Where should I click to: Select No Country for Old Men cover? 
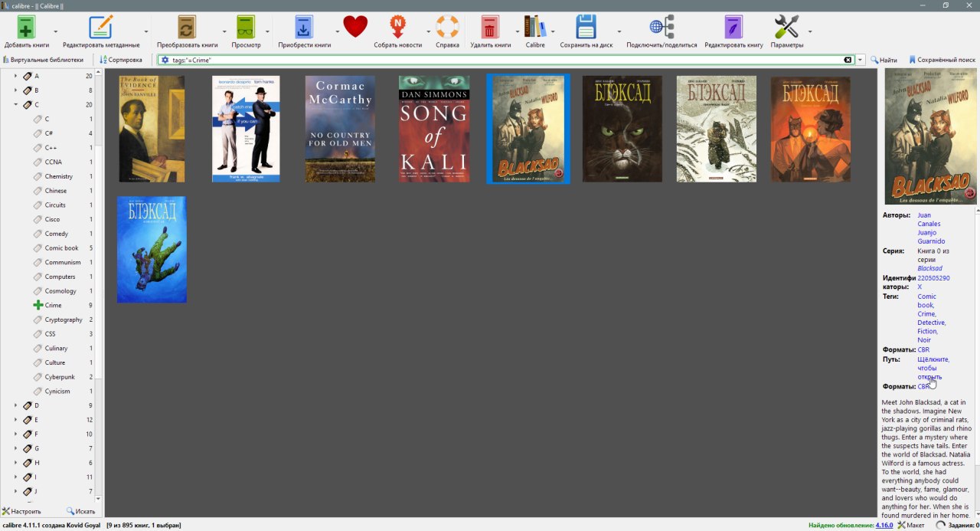(340, 129)
